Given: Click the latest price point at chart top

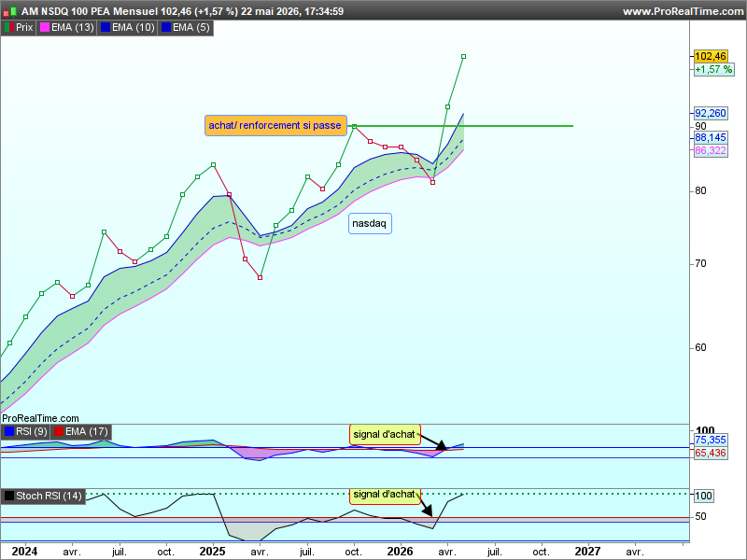Looking at the screenshot, I should 463,57.
